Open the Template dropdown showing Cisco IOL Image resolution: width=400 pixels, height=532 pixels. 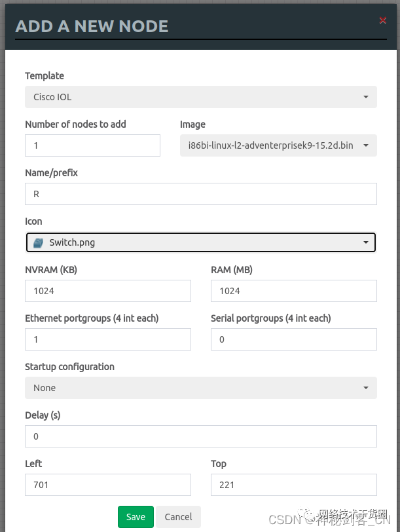[x=200, y=97]
